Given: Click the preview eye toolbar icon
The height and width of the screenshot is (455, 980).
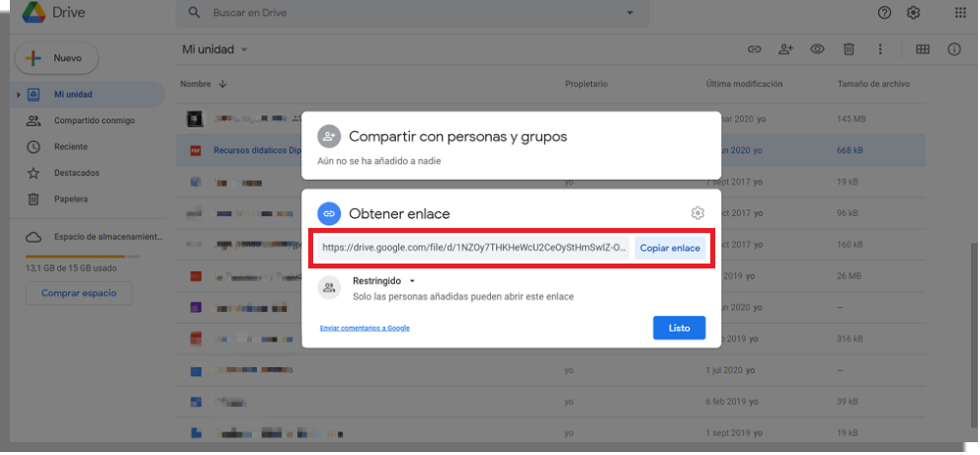Looking at the screenshot, I should (818, 50).
